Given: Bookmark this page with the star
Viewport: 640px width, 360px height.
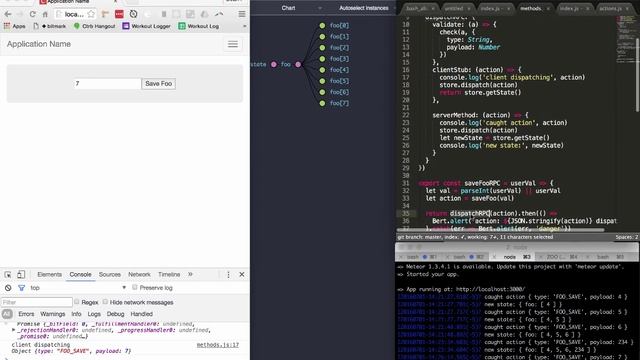Looking at the screenshot, I should (91, 14).
